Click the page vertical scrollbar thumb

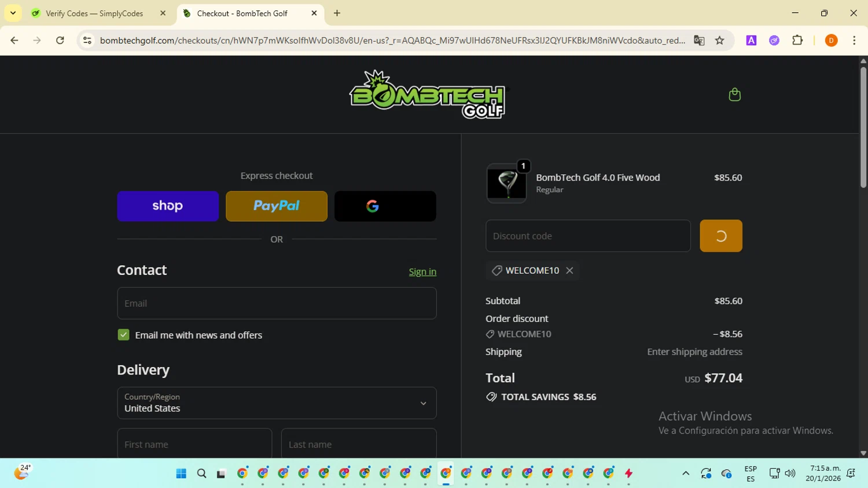[x=863, y=127]
